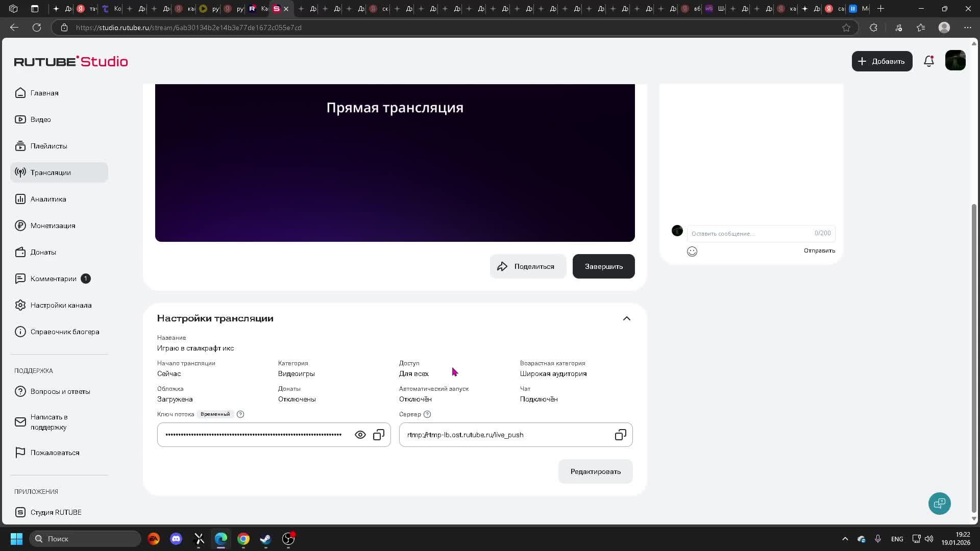Open the notifications bell

point(929,61)
